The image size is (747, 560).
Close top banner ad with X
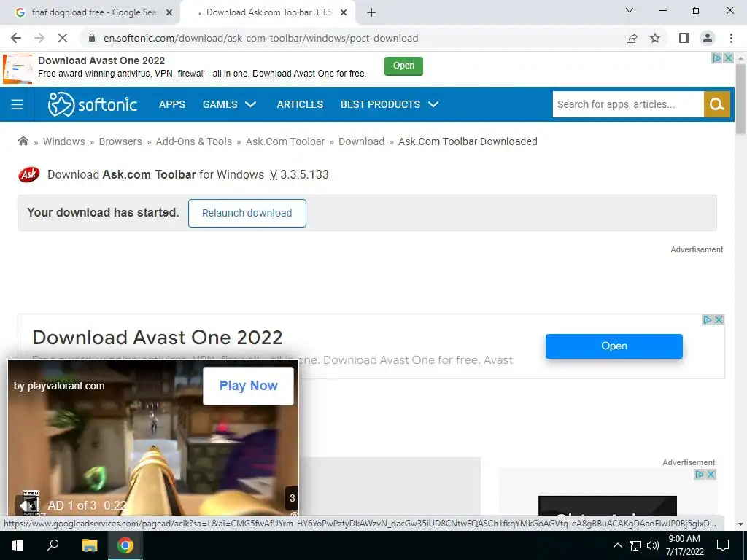728,58
